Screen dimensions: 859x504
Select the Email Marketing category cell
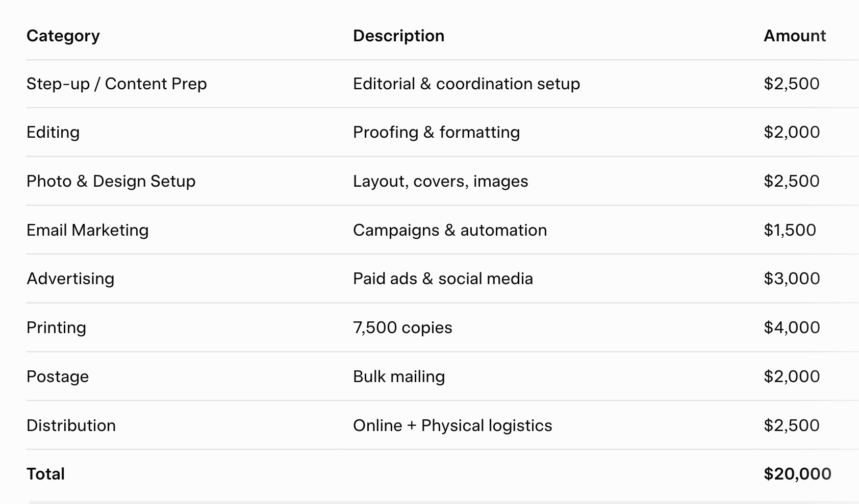(87, 230)
